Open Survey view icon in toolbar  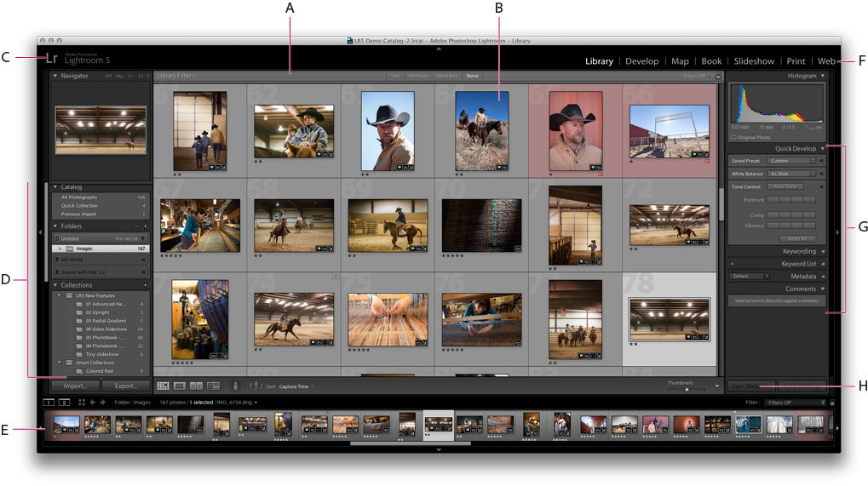pyautogui.click(x=213, y=386)
